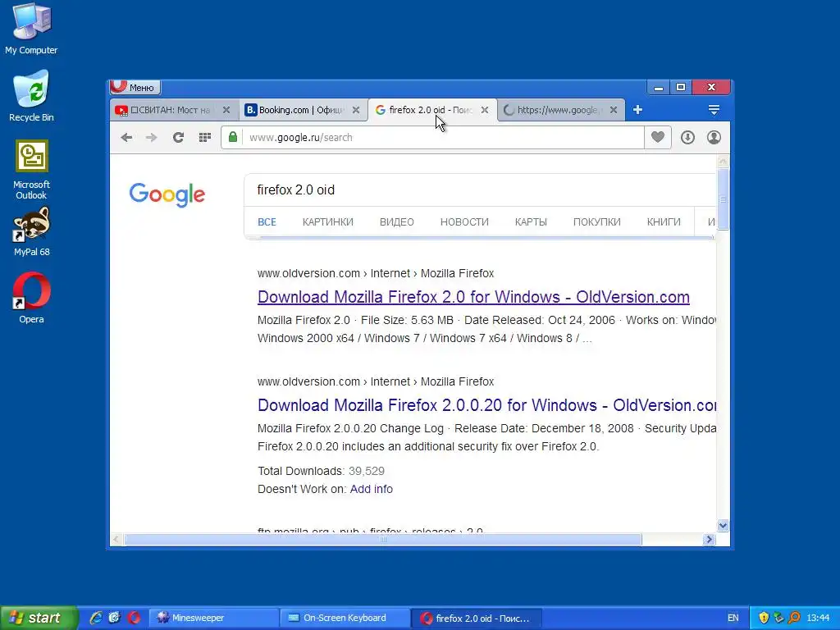Open the Opera Меню button

click(135, 87)
